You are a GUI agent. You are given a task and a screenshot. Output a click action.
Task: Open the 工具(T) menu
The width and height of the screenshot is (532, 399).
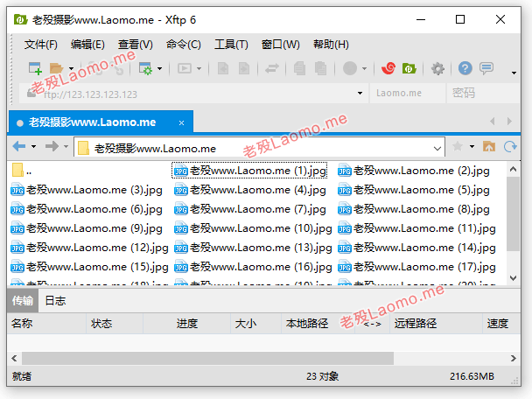(x=231, y=45)
